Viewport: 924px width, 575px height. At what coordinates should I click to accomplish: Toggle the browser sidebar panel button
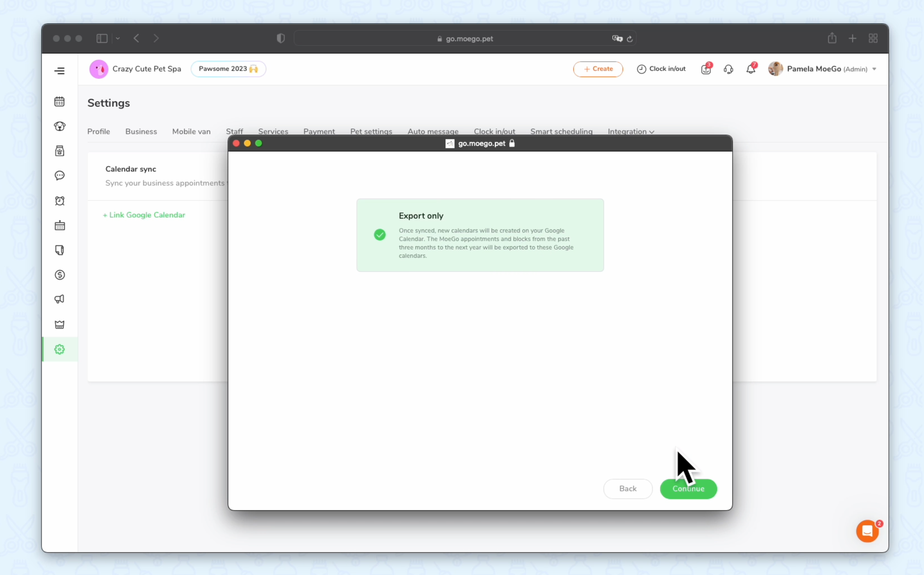point(102,38)
